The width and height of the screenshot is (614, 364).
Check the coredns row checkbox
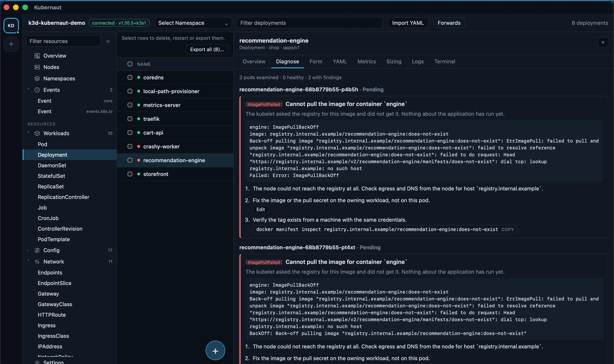tap(130, 78)
